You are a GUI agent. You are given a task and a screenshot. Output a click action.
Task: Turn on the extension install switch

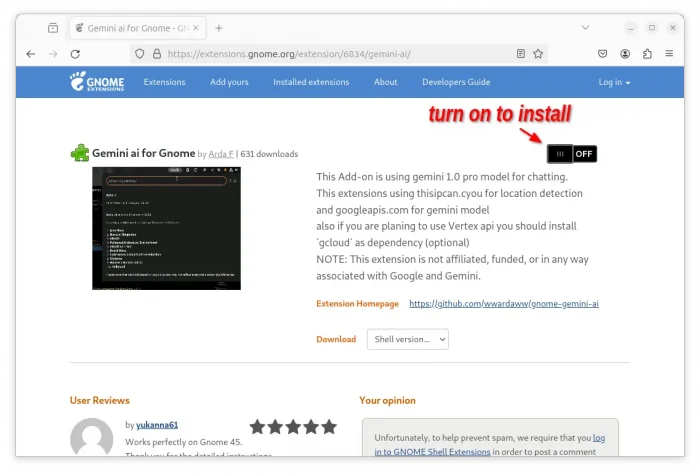coord(571,154)
